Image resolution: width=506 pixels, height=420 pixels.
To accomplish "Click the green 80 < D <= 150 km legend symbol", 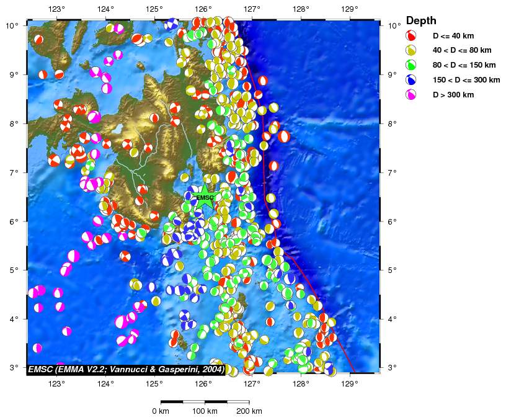I will point(410,65).
